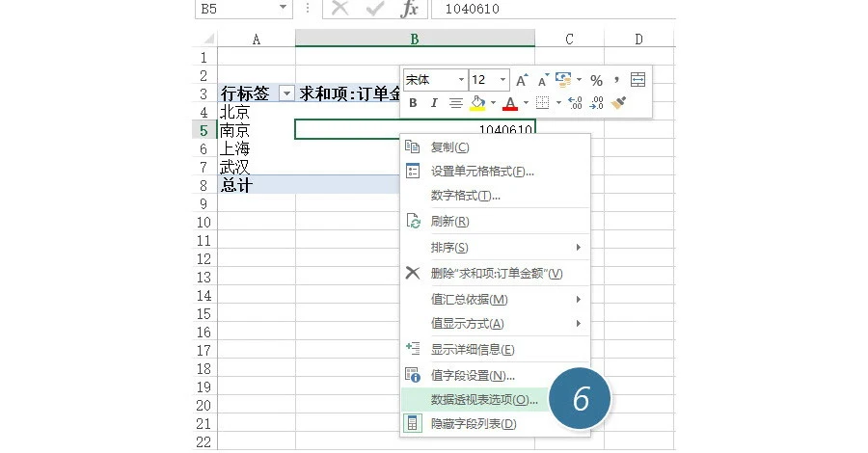Open the font size 12 dropdown

click(x=502, y=80)
